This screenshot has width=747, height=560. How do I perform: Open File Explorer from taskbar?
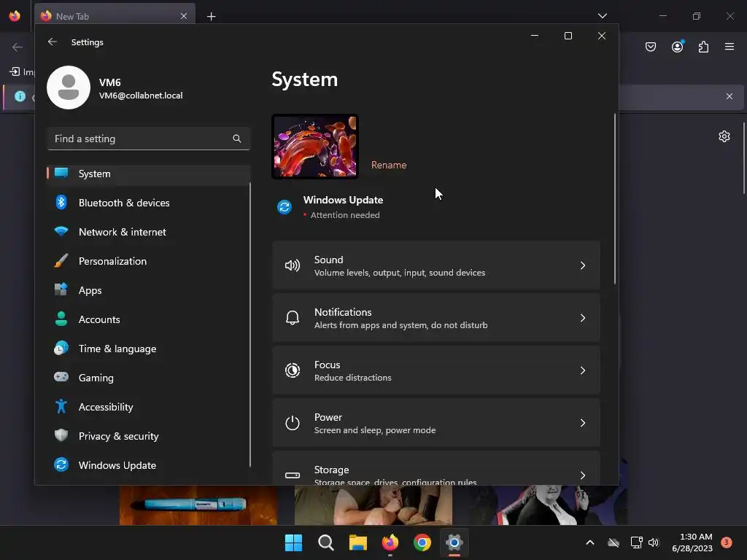click(357, 542)
